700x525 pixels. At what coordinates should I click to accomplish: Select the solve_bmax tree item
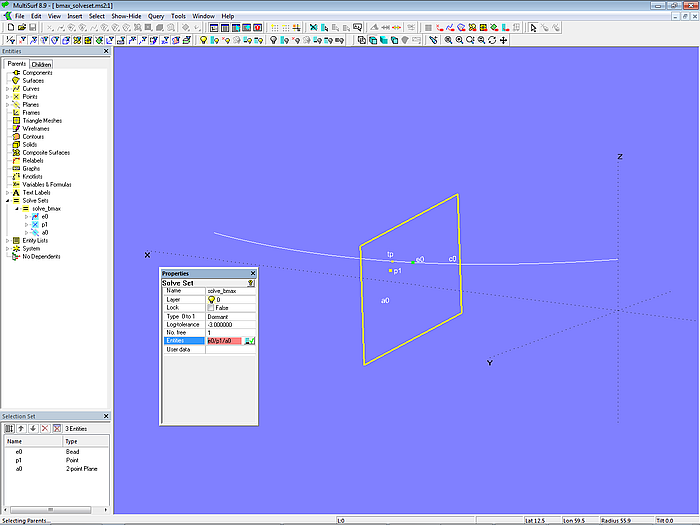point(46,208)
